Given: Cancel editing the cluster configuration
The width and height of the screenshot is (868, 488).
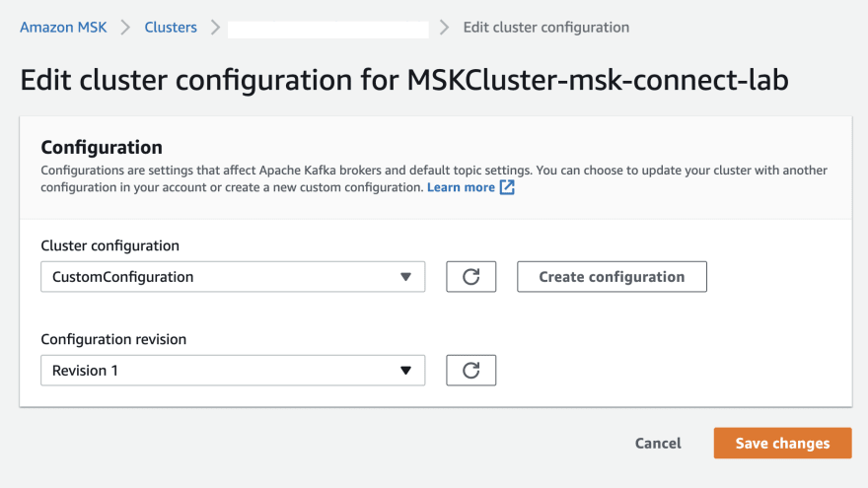Looking at the screenshot, I should point(658,444).
